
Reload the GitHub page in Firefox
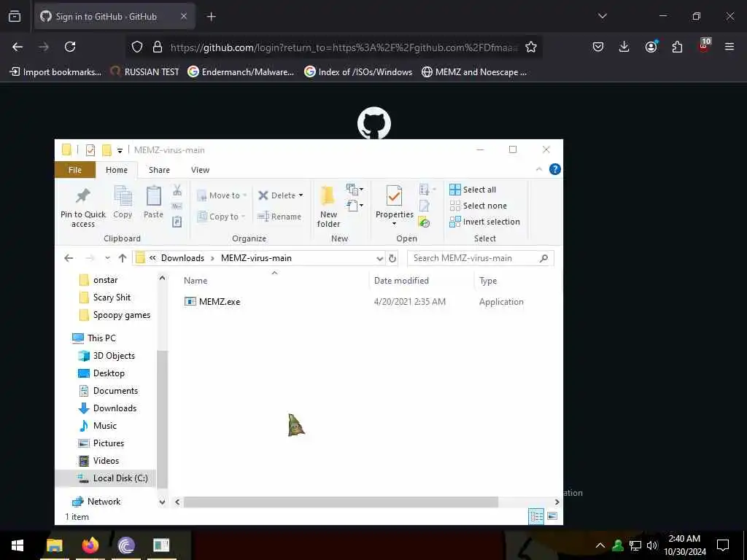click(x=70, y=47)
